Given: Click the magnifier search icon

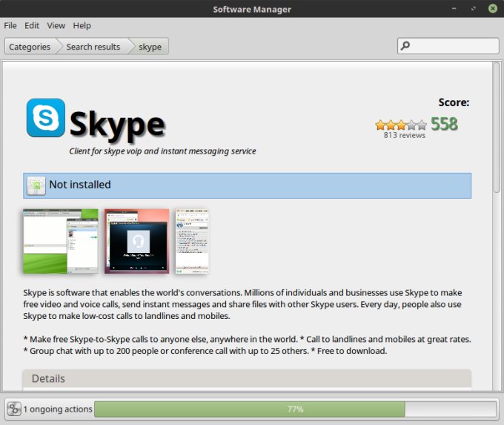Looking at the screenshot, I should (405, 46).
